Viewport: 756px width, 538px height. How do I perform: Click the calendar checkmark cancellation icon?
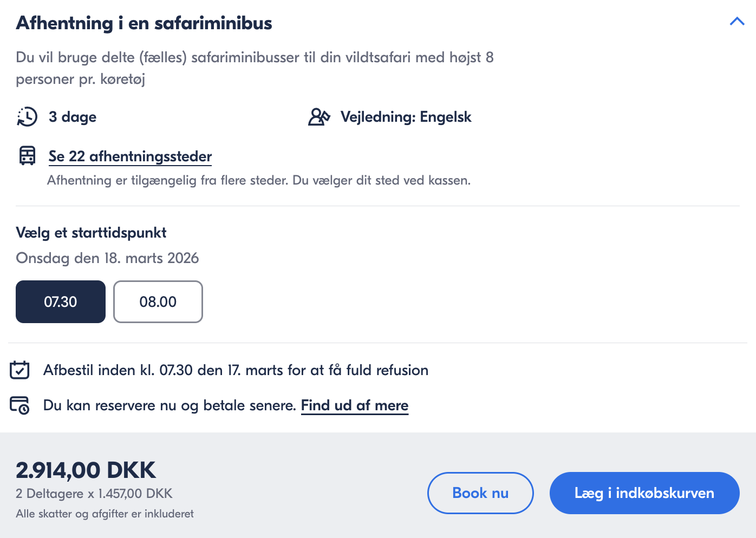click(x=20, y=370)
